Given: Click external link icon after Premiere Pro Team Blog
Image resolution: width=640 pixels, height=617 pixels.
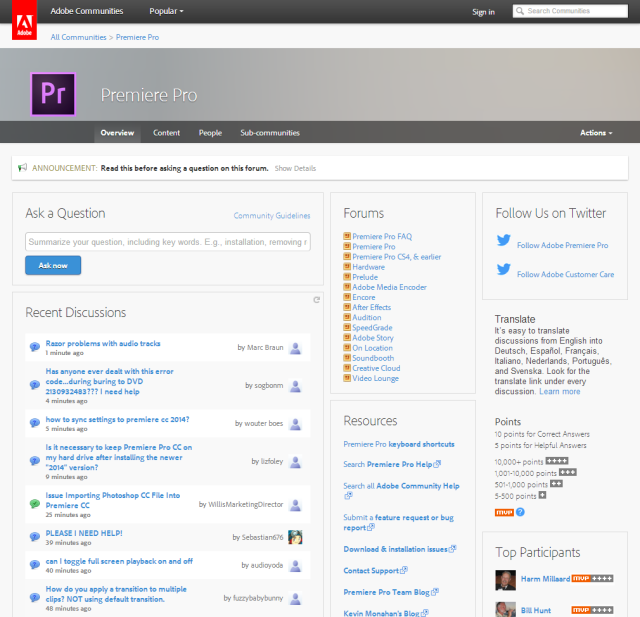Looking at the screenshot, I should (435, 592).
